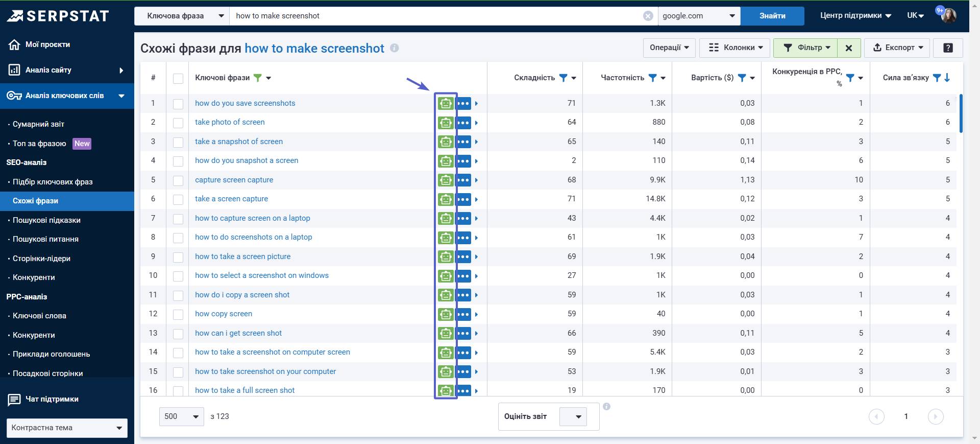
Task: Toggle the select-all checkbox in the table header
Action: coord(178,78)
